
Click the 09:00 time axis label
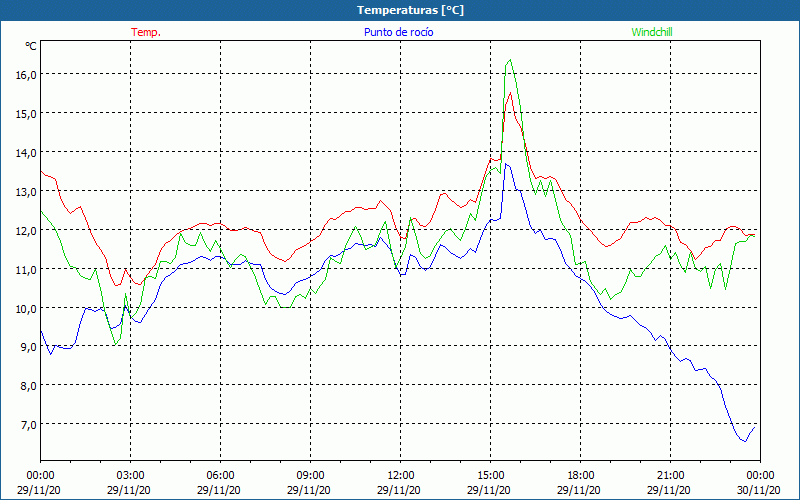pos(310,476)
